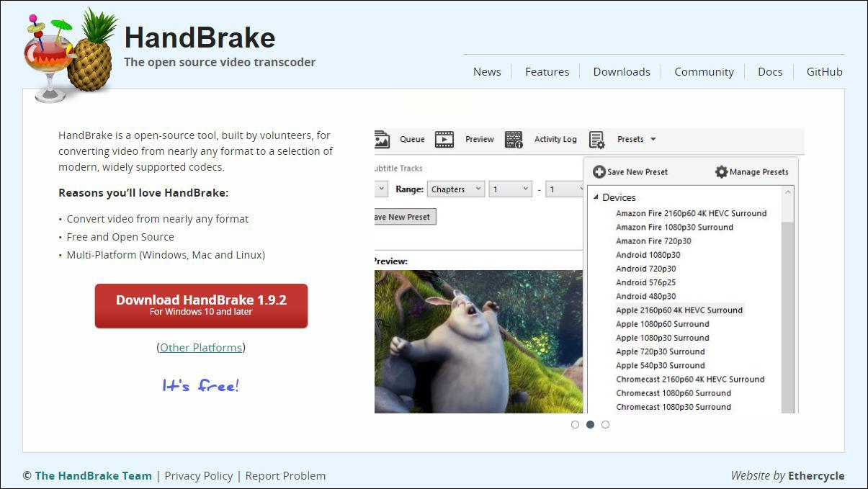Open the Report Problem link
Viewport: 868px width, 489px height.
point(285,475)
